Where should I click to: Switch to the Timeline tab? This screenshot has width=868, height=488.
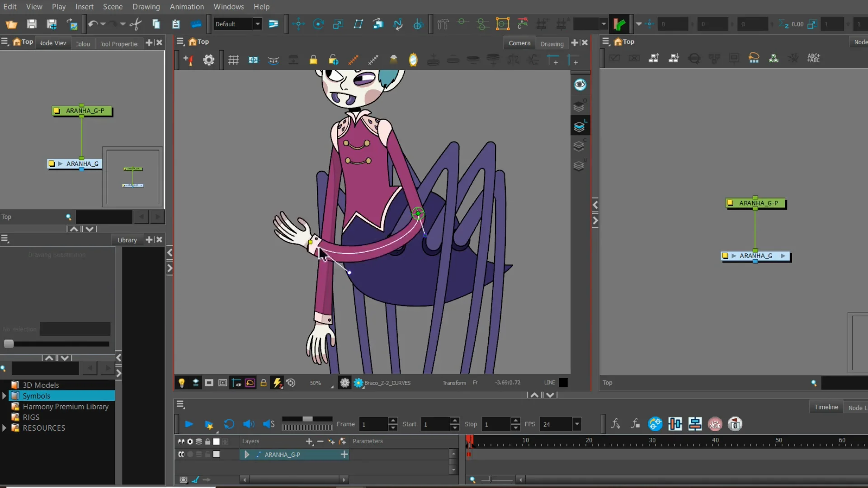coord(826,407)
